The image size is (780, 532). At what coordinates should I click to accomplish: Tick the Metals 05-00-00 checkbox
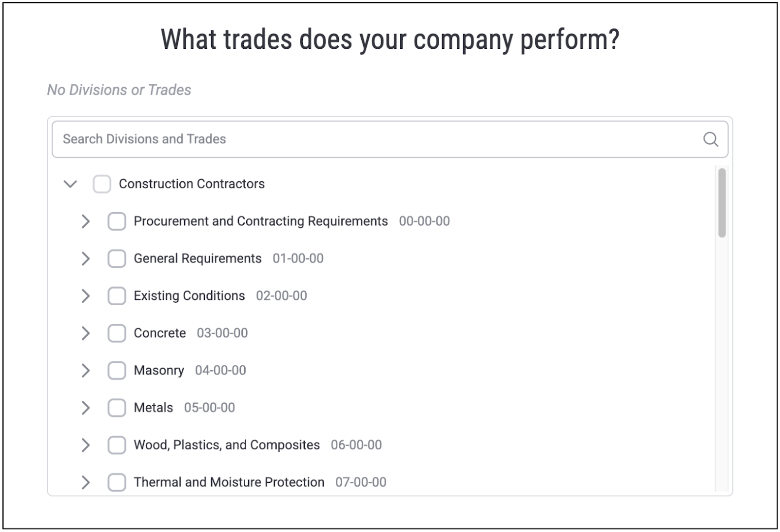click(x=117, y=408)
